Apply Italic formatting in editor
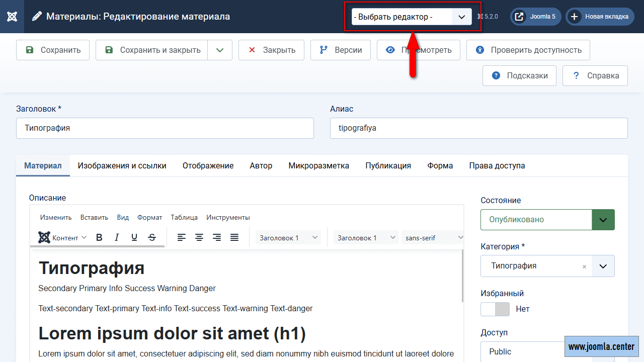 click(117, 238)
